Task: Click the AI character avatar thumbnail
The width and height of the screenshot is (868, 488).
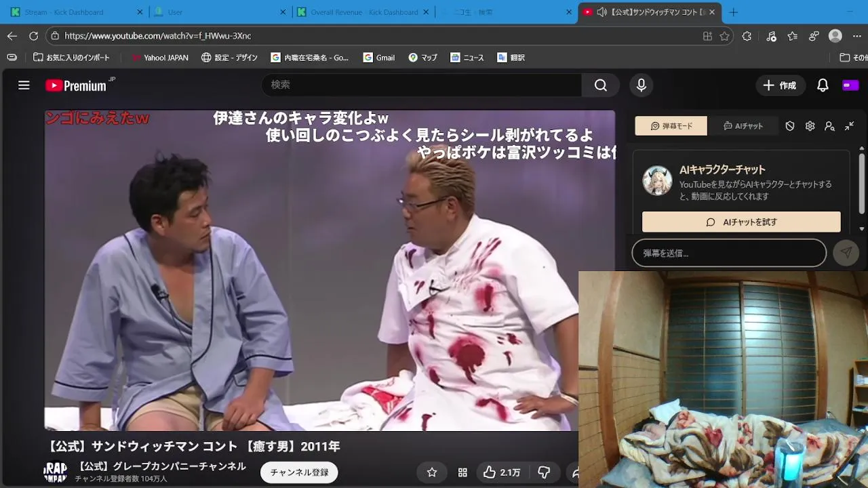Action: pyautogui.click(x=657, y=180)
